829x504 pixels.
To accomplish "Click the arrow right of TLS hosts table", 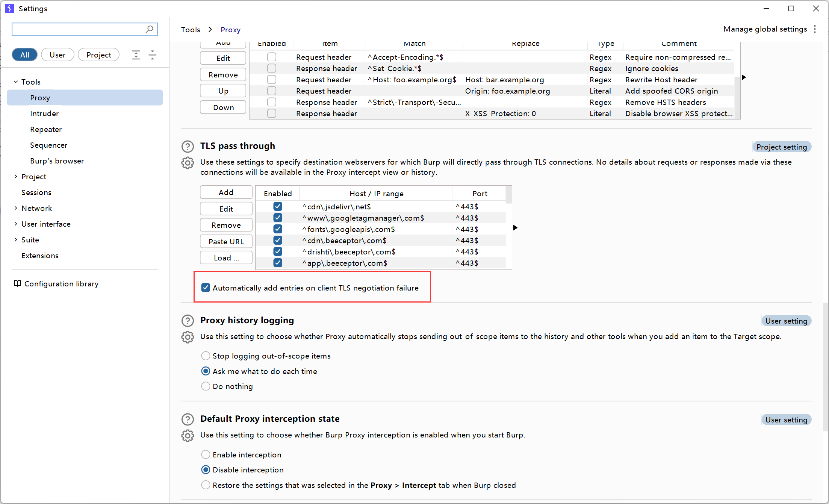I will point(515,228).
